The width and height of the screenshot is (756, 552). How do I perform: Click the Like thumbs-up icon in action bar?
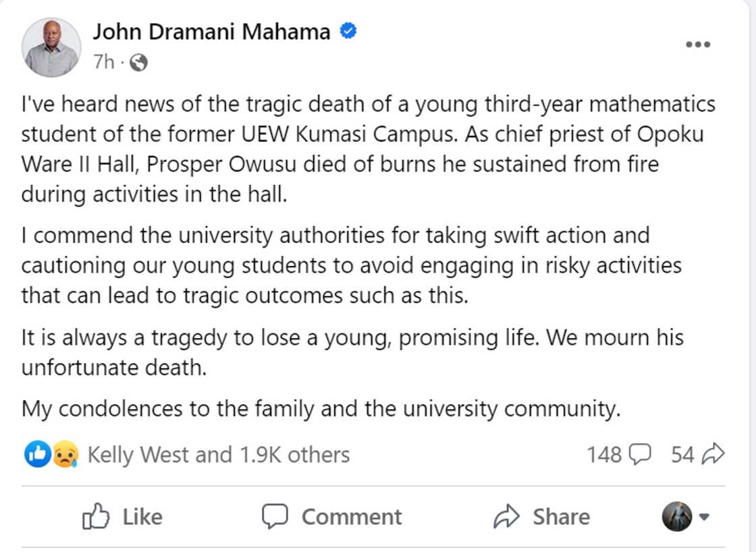point(95,516)
